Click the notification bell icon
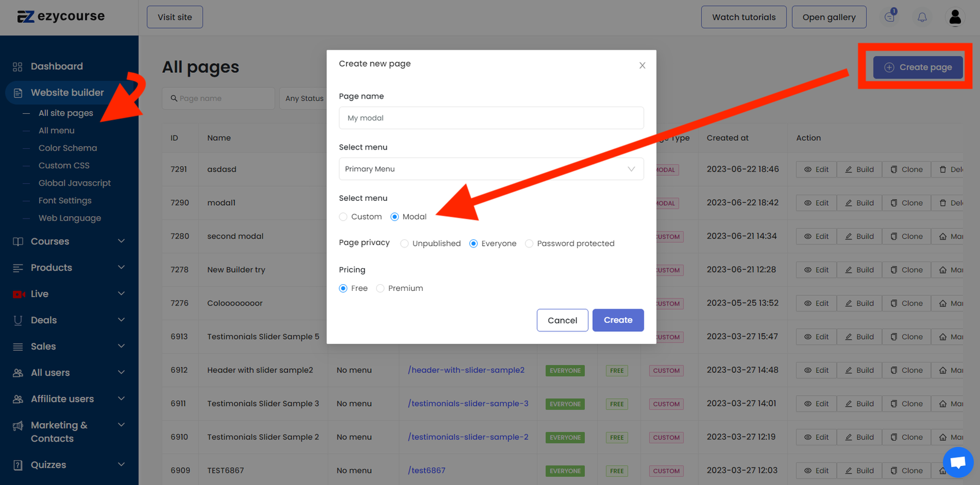The height and width of the screenshot is (485, 980). pos(922,17)
